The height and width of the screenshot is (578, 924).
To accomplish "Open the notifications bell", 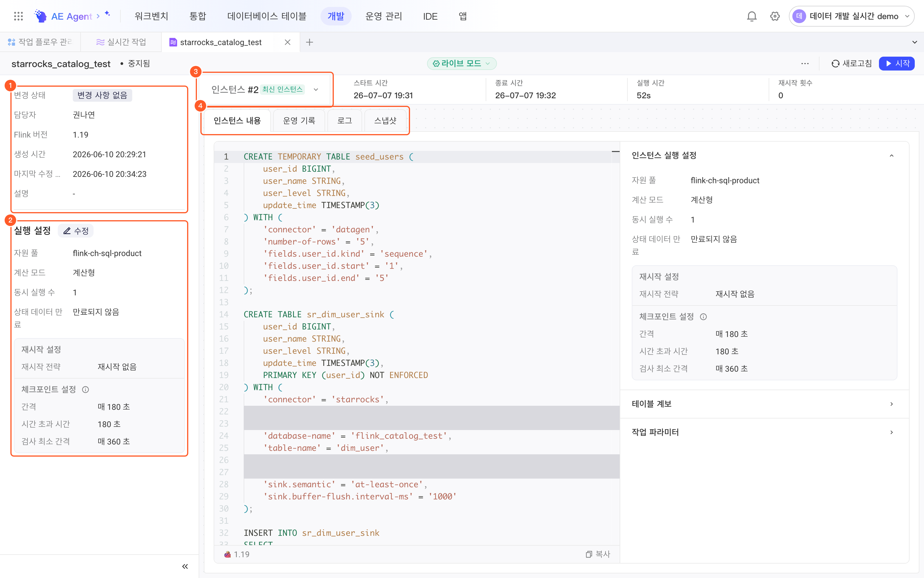I will pyautogui.click(x=751, y=16).
